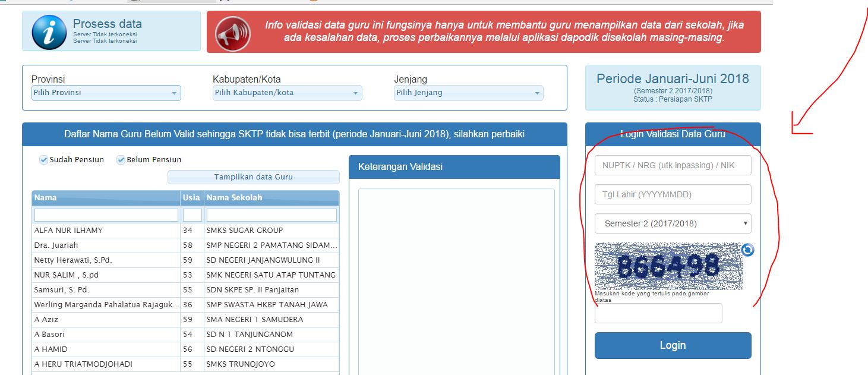Click school cell SDN SKPE SP. II Panjaitan
The height and width of the screenshot is (375, 868).
272,290
